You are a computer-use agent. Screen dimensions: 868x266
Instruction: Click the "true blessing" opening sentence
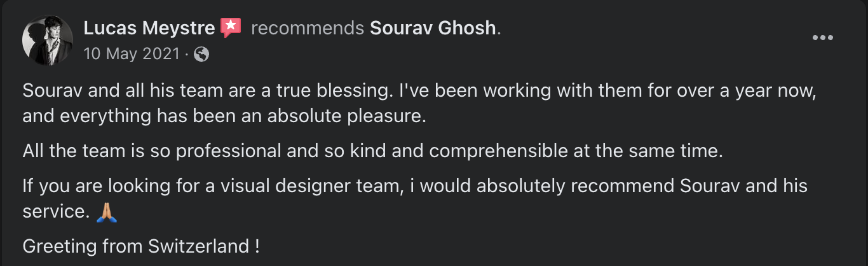pos(205,91)
